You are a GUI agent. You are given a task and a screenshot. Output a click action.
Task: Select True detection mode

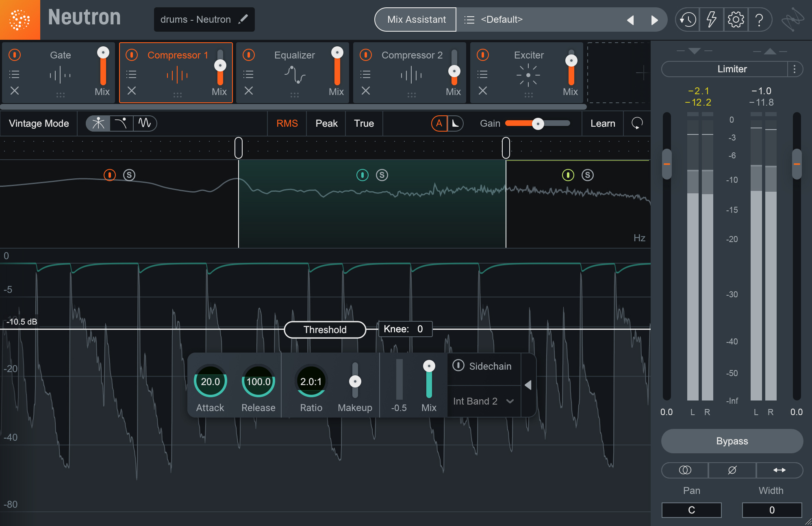point(364,123)
